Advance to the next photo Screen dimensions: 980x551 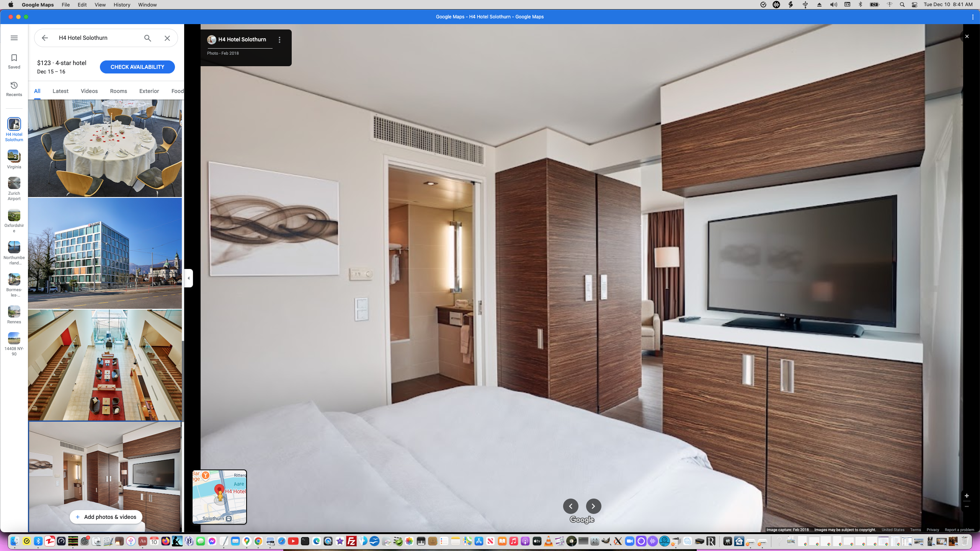click(593, 506)
